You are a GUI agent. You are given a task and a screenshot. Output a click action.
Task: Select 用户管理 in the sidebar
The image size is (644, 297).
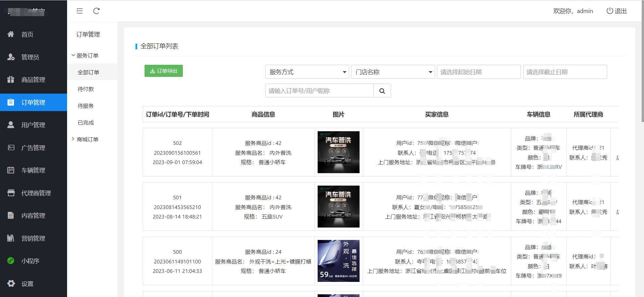[34, 125]
